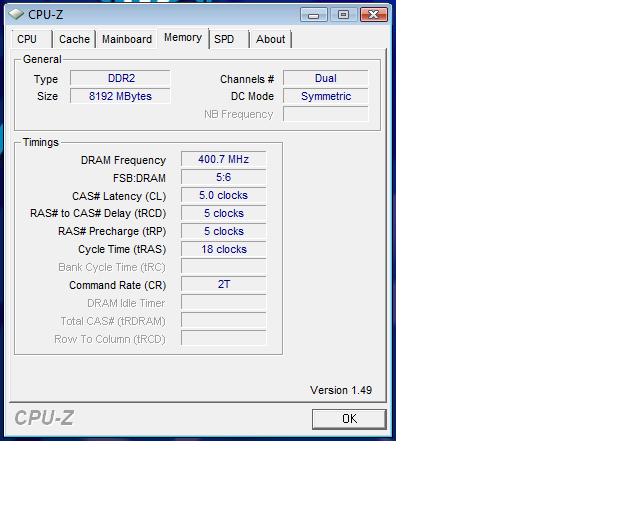The height and width of the screenshot is (512, 640).
Task: Click the RAS# to CAS# Delay (tRCD) label
Action: [x=98, y=214]
